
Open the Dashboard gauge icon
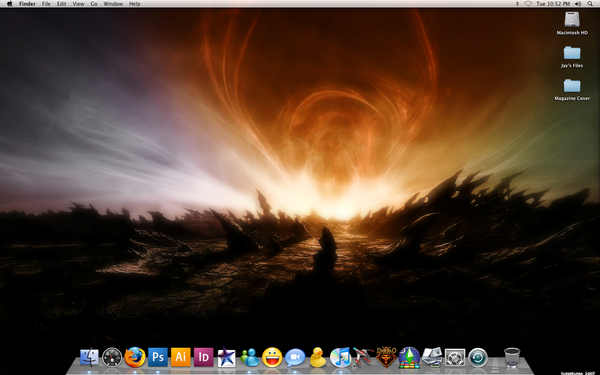112,357
